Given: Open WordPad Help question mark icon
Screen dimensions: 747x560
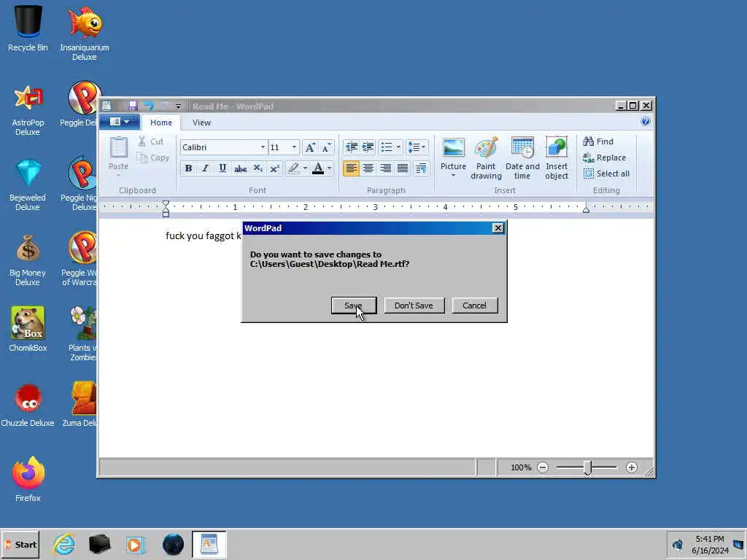Looking at the screenshot, I should click(x=646, y=122).
